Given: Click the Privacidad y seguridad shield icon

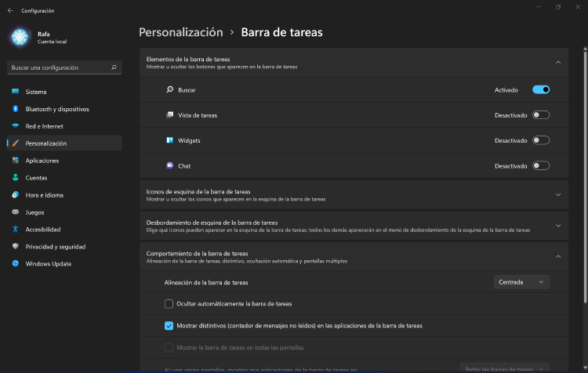Looking at the screenshot, I should (16, 246).
